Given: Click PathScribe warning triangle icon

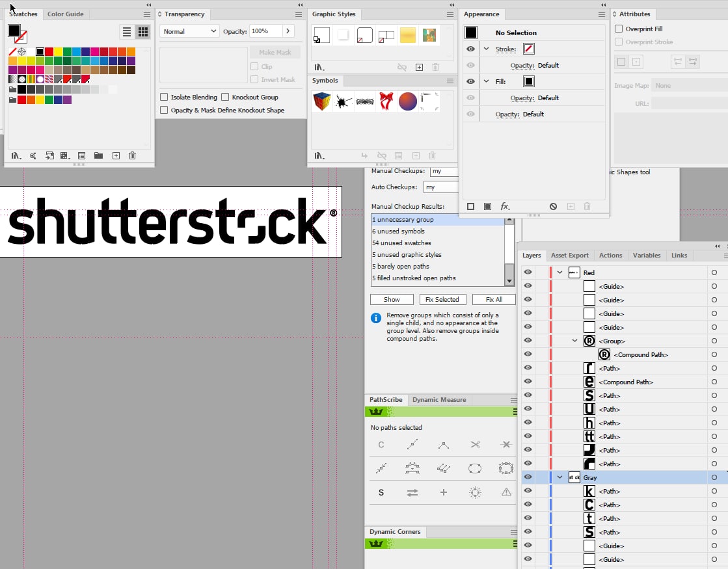Looking at the screenshot, I should point(506,492).
